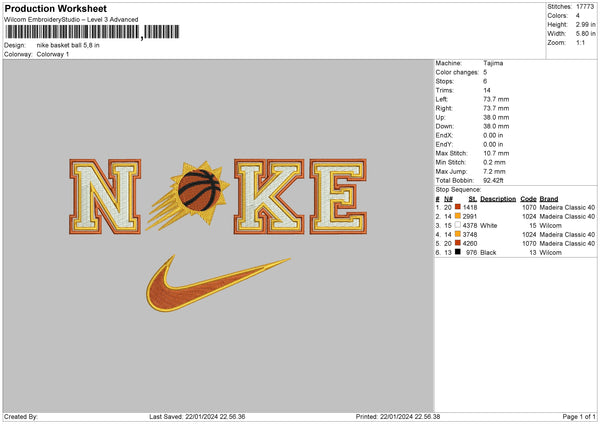The image size is (600, 424).
Task: Click the Wilcom brand in the White row
Action: pyautogui.click(x=551, y=226)
